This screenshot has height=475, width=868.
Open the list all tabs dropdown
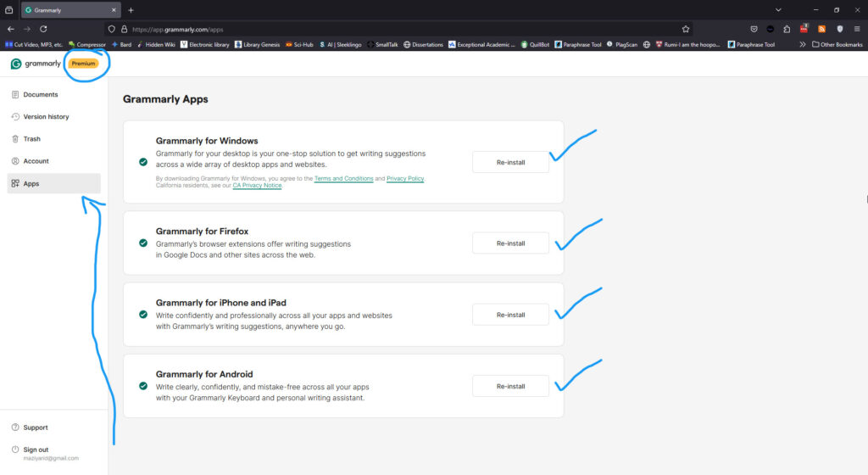778,10
